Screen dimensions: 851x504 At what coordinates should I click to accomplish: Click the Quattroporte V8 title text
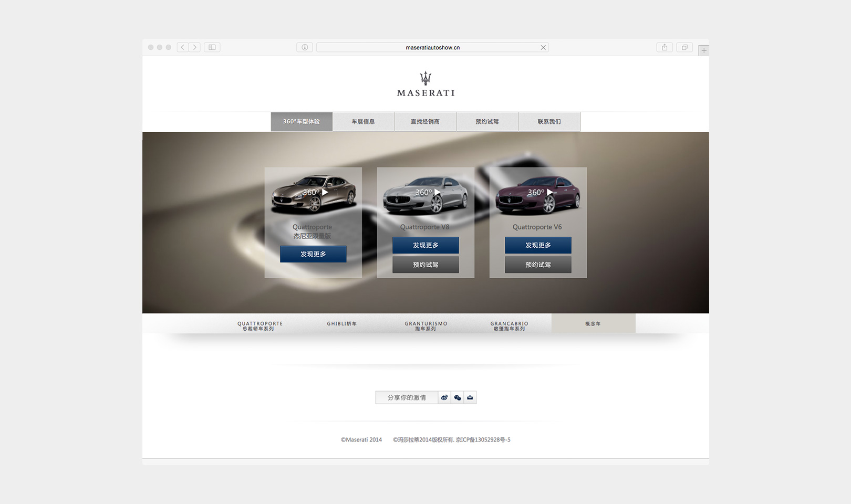pos(424,227)
